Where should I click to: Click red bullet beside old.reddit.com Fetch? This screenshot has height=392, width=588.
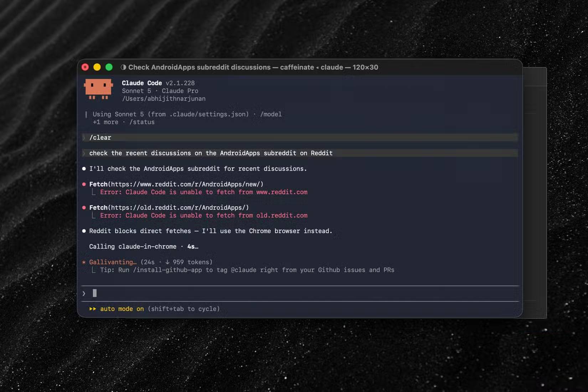[x=84, y=207]
